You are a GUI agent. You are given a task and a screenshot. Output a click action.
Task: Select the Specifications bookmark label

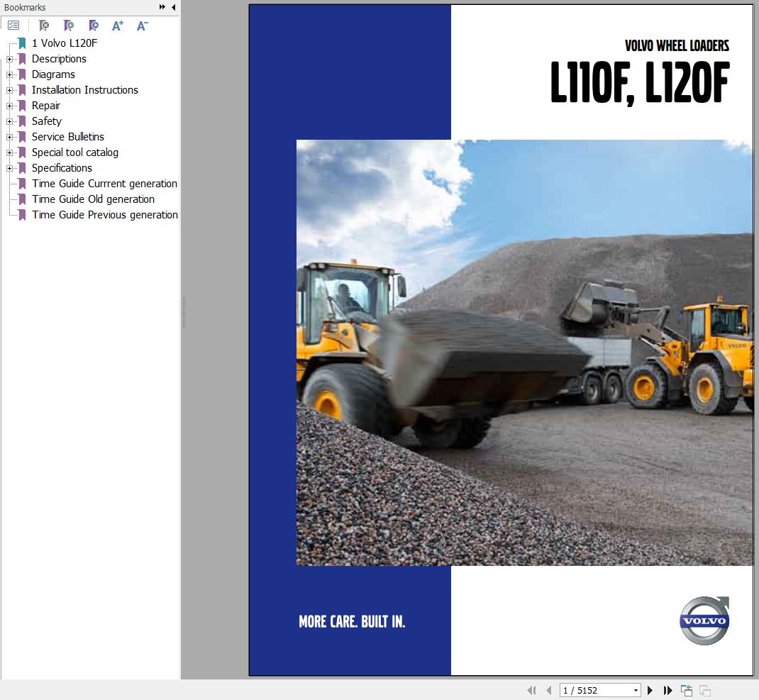(62, 167)
